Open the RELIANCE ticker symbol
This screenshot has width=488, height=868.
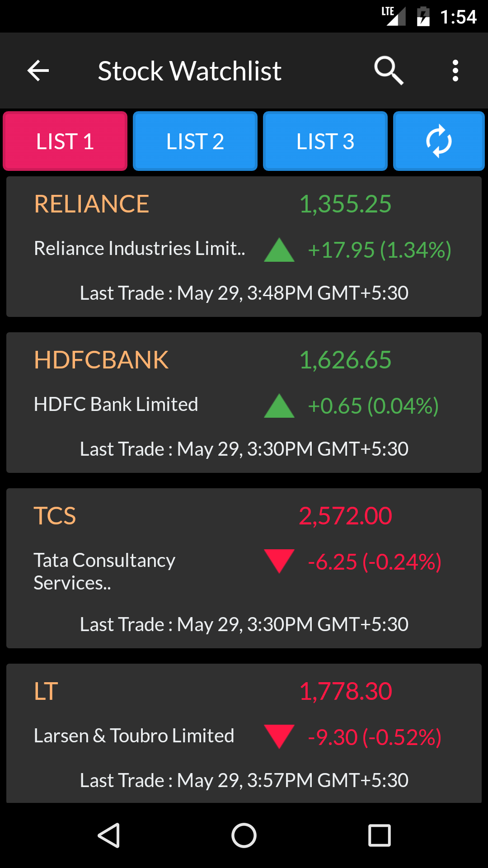click(x=92, y=204)
